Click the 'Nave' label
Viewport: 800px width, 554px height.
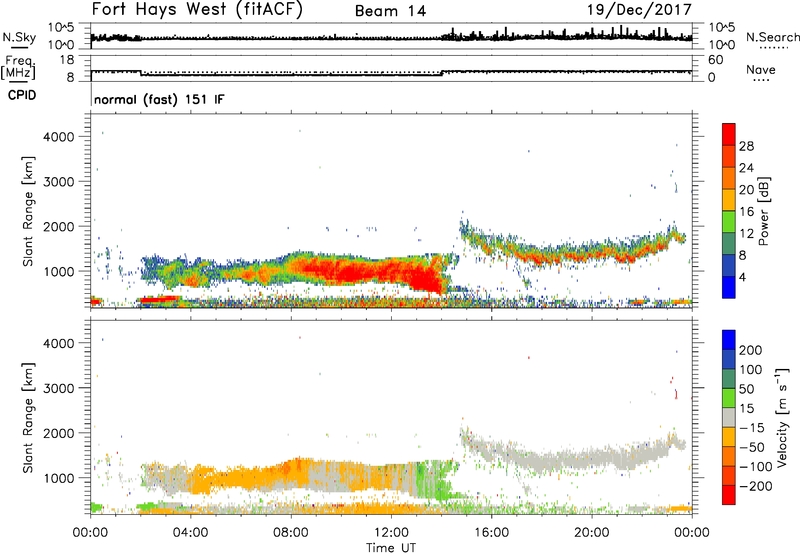click(x=761, y=69)
